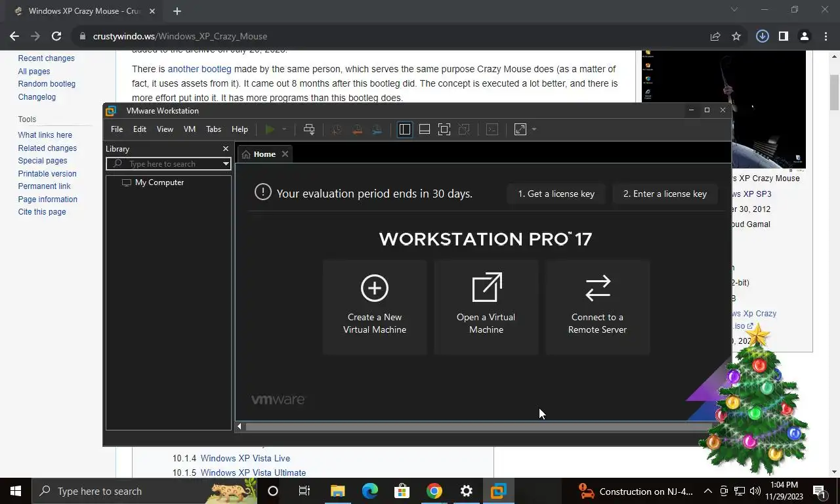The width and height of the screenshot is (840, 504).
Task: Open the VM menu
Action: [190, 129]
